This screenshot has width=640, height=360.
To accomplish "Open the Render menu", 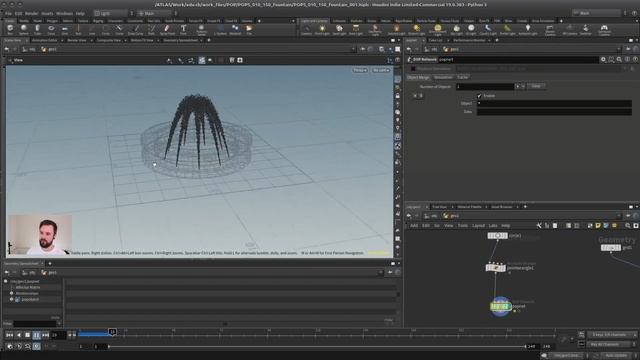I will tap(31, 13).
